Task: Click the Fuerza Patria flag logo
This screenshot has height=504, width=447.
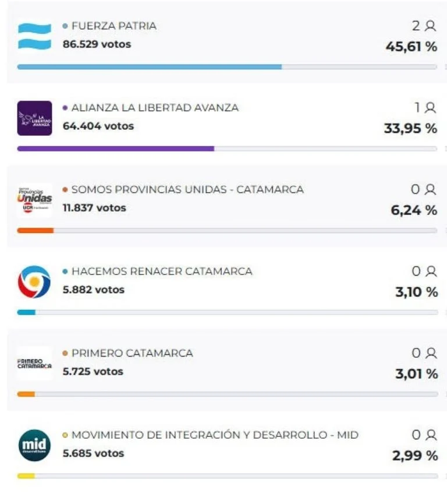Action: [34, 36]
